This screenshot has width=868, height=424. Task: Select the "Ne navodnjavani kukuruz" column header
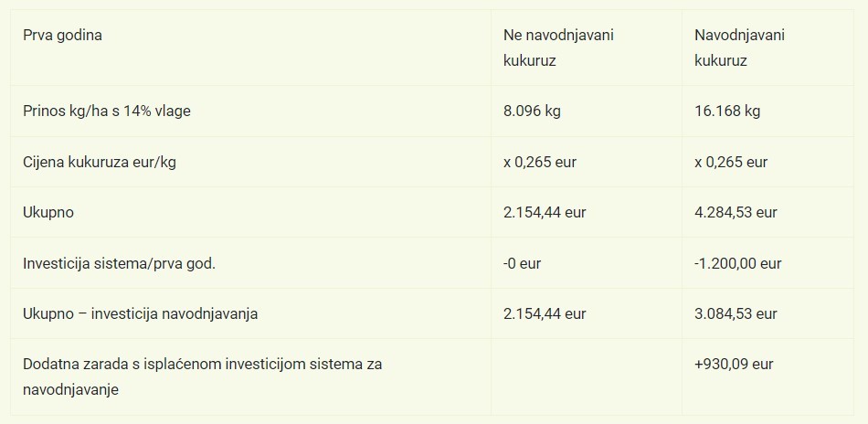[558, 48]
